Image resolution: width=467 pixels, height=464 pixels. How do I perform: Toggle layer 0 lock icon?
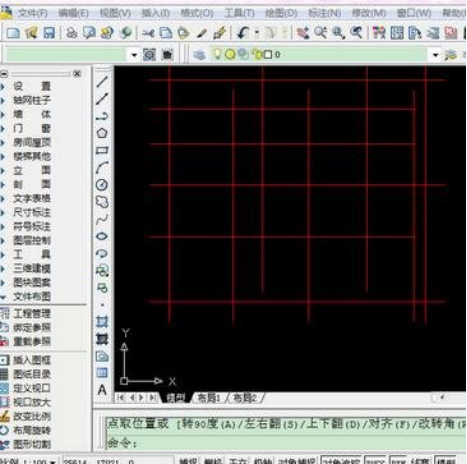[257, 54]
